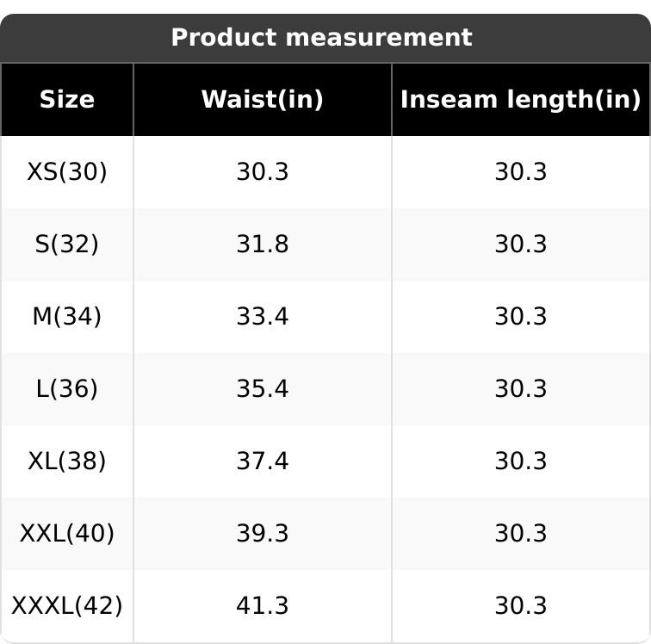Click the Product measurement title
This screenshot has width=651, height=644.
[x=321, y=38]
